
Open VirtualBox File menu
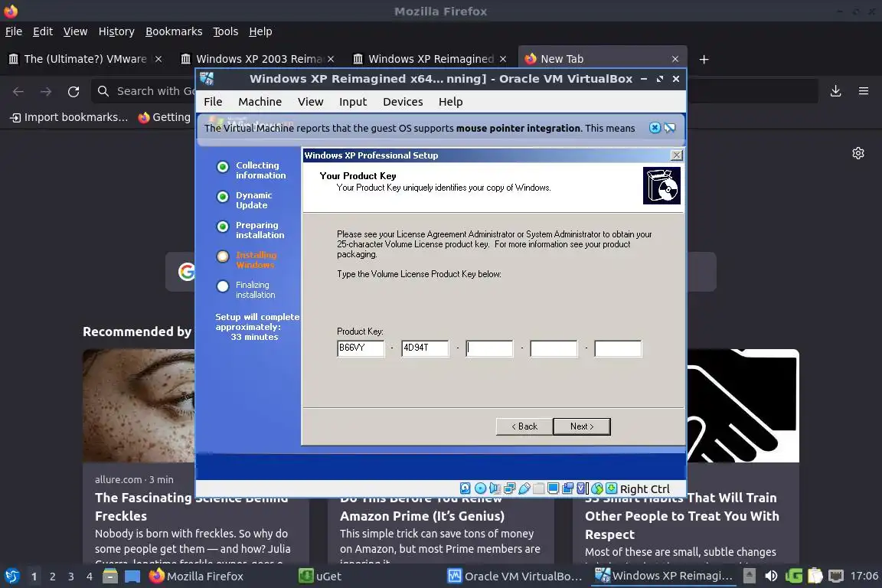click(x=213, y=102)
